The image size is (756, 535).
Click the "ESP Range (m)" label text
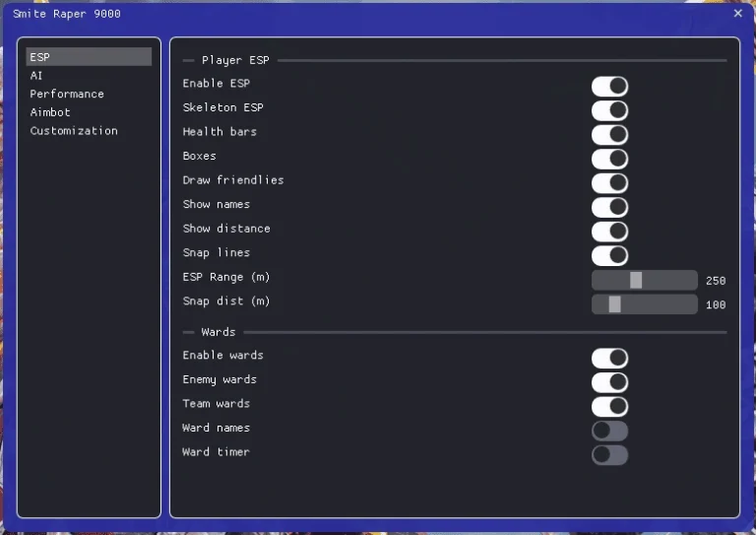coord(226,277)
